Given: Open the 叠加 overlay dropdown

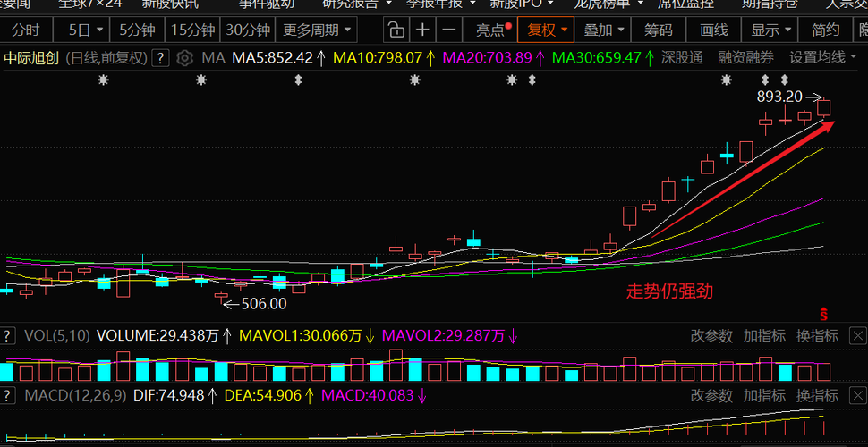Looking at the screenshot, I should pos(603,30).
